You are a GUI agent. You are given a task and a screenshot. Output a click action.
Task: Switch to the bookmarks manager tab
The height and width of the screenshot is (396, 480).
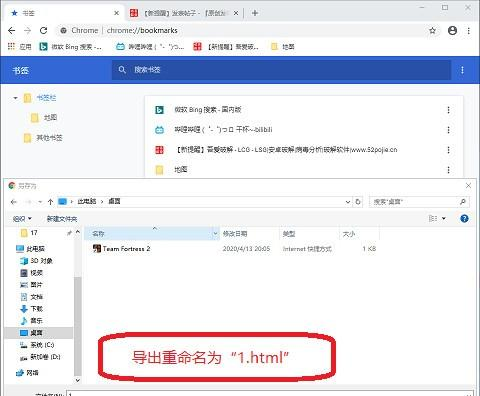[63, 13]
